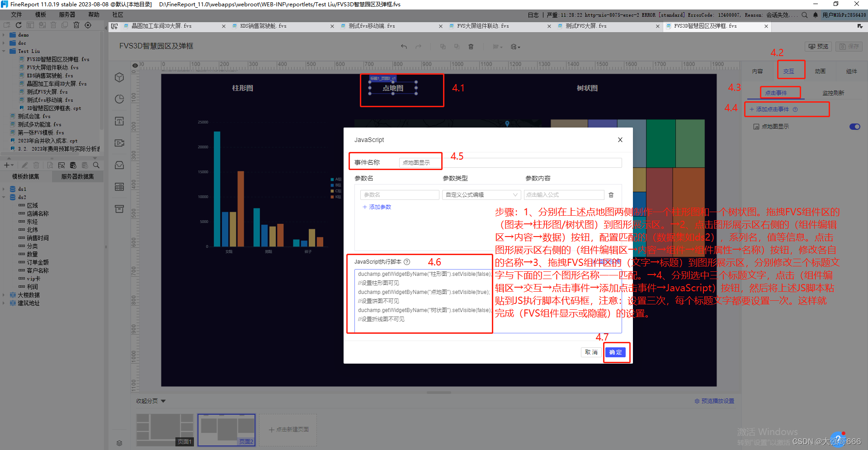Toggle the 点地图显示 event switch

coord(855,127)
